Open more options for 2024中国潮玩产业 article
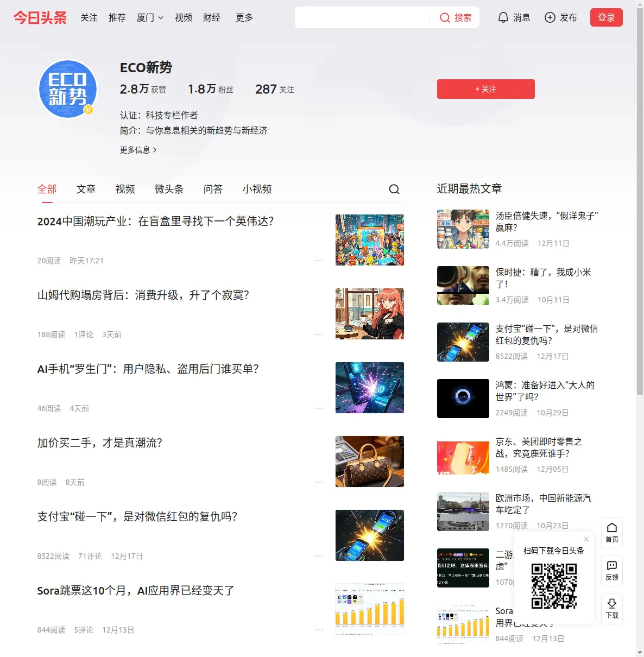The image size is (644, 657). click(319, 261)
